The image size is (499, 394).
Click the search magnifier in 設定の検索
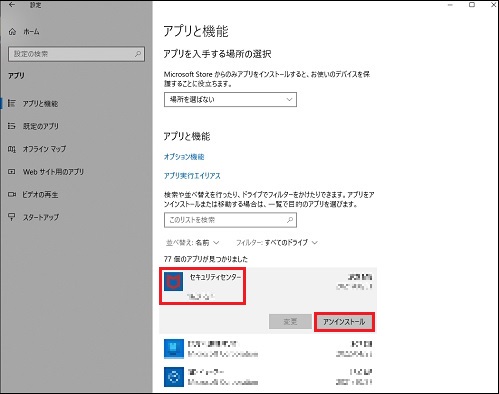(x=138, y=54)
